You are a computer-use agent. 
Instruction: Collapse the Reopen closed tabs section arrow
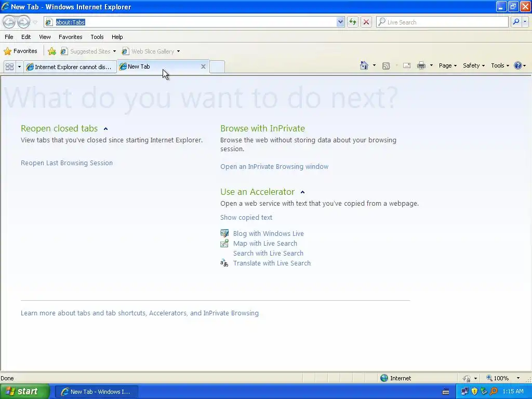(x=105, y=129)
